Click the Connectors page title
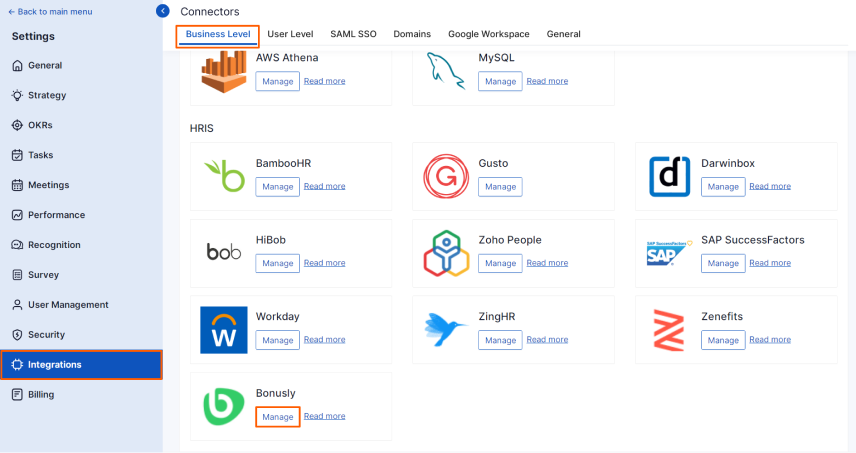Viewport: 856px width, 453px height. (x=210, y=11)
